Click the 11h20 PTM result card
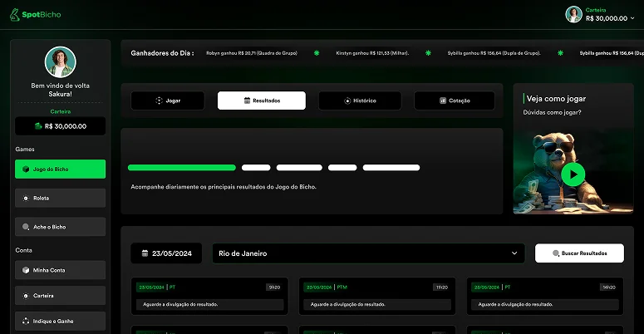The height and width of the screenshot is (334, 644). coord(377,297)
